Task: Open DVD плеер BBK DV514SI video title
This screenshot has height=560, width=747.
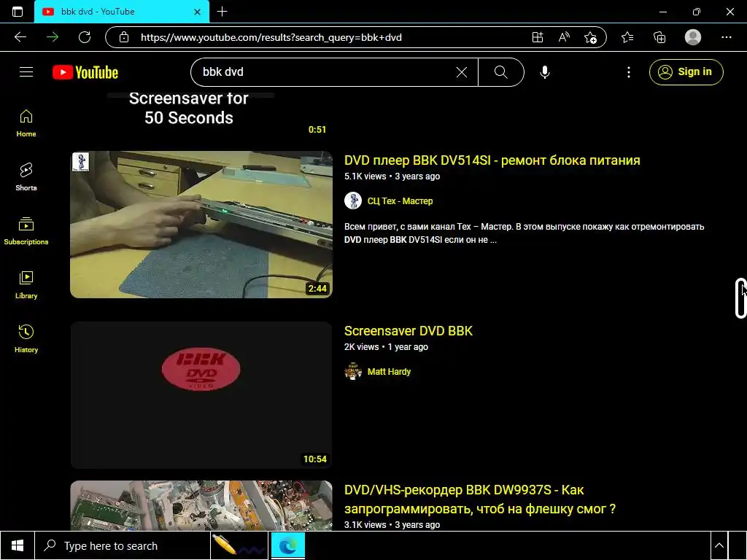Action: (x=492, y=160)
